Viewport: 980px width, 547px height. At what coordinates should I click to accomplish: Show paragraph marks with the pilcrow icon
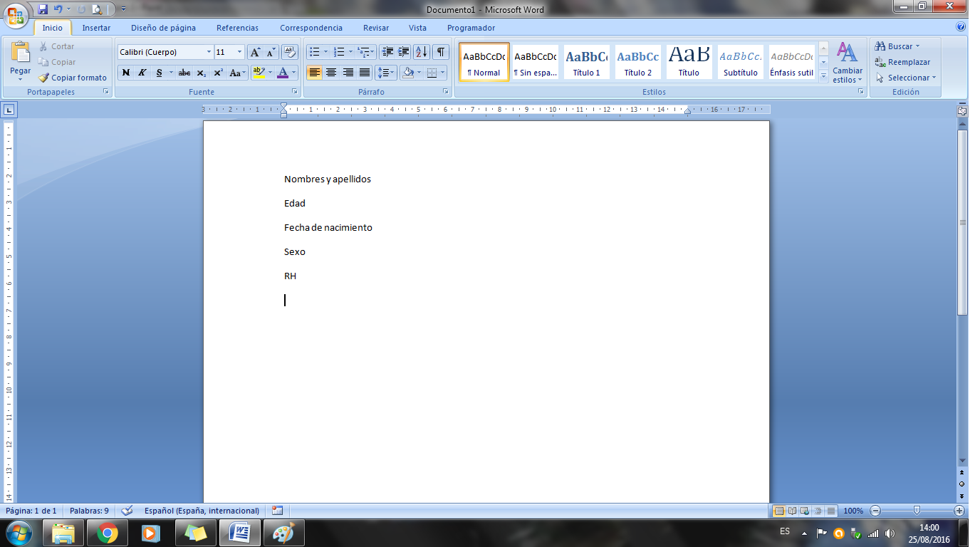[x=440, y=51]
